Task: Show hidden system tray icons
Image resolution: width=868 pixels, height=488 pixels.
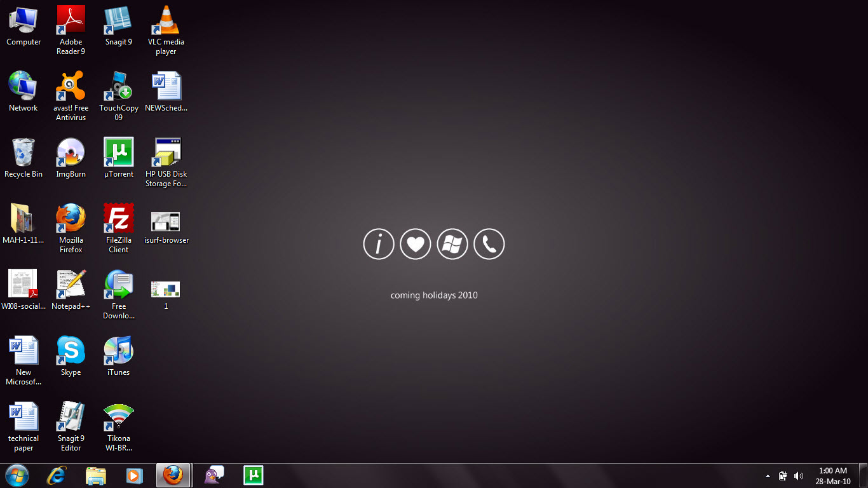Action: [x=768, y=476]
